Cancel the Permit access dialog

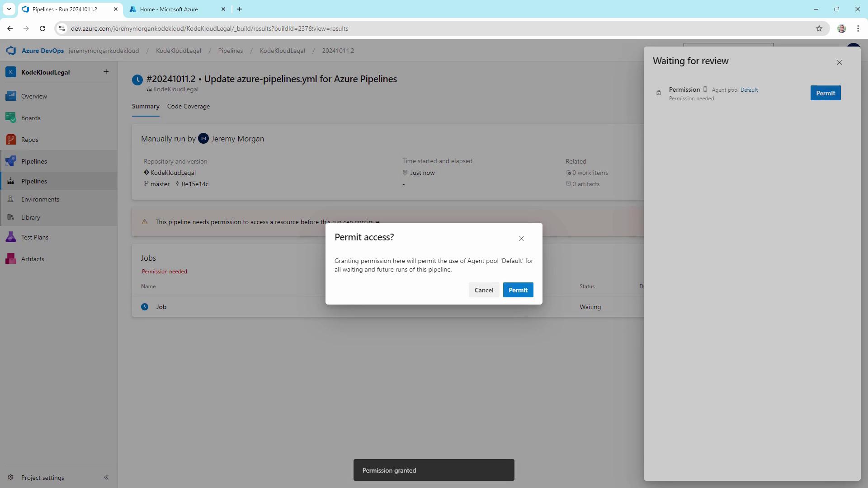(484, 290)
